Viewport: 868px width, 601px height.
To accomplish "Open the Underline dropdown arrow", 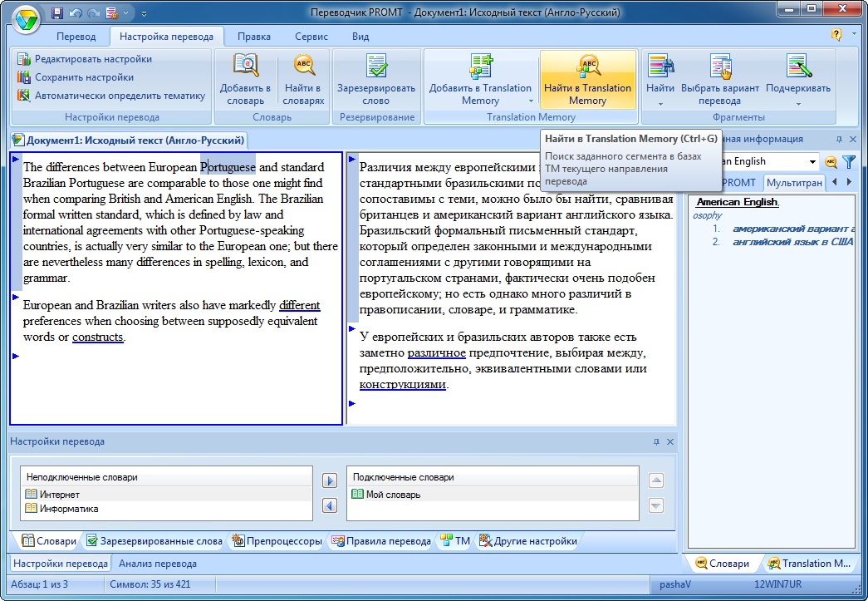I will click(x=798, y=104).
